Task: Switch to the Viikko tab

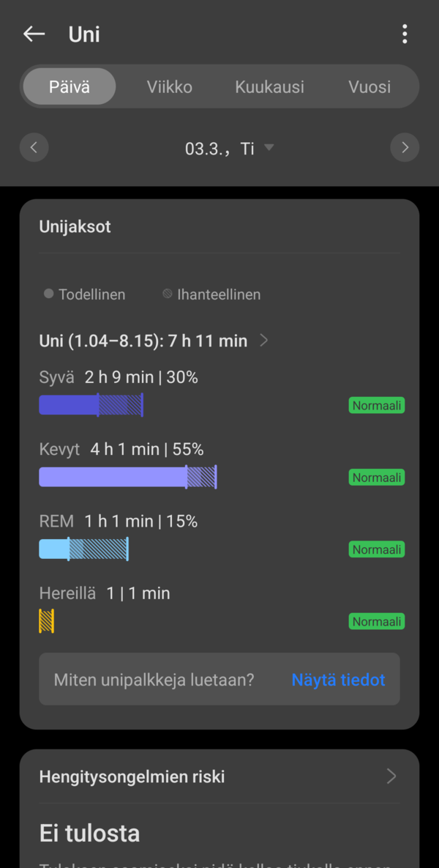Action: [169, 86]
